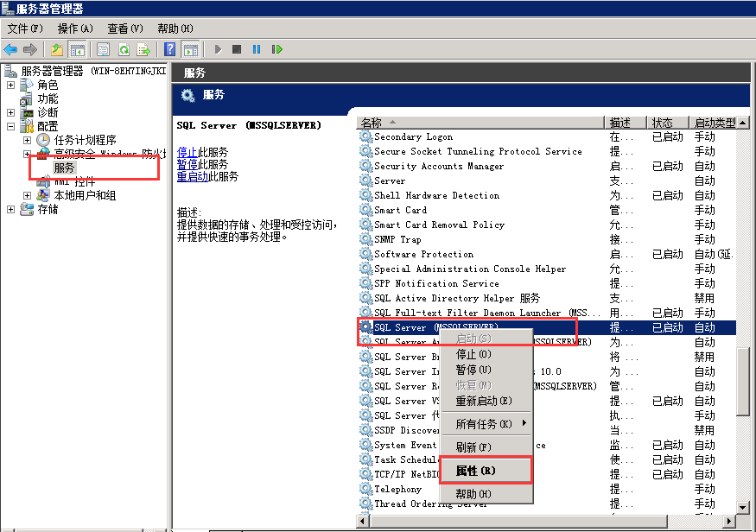Screen dimensions: 756x532
Task: Click the horizontal scrollbar right arrow
Action: pos(729,521)
